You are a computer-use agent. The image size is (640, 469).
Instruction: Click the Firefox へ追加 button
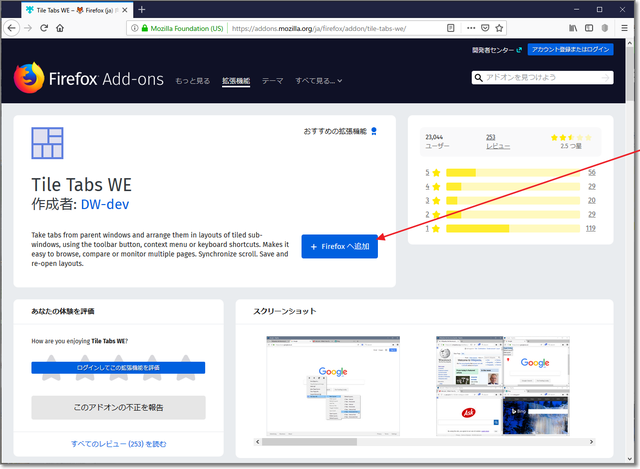click(x=339, y=246)
